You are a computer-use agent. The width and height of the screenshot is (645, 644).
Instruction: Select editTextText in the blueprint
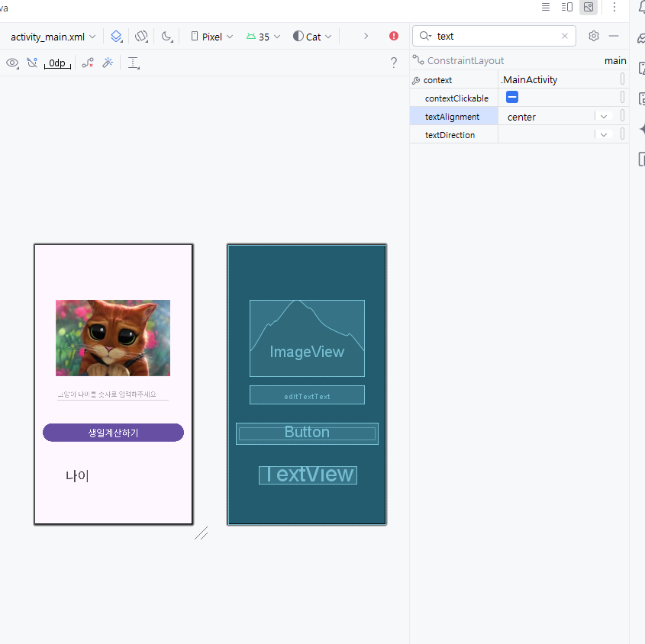307,394
